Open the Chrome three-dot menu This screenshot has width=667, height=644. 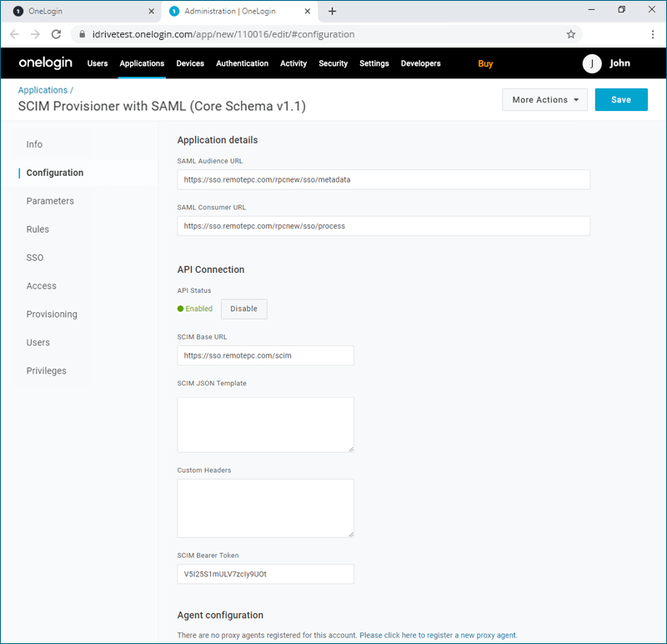pos(653,34)
